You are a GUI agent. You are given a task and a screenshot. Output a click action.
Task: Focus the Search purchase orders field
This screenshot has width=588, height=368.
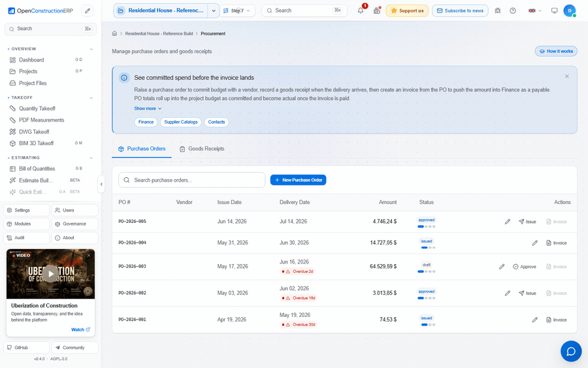[192, 180]
